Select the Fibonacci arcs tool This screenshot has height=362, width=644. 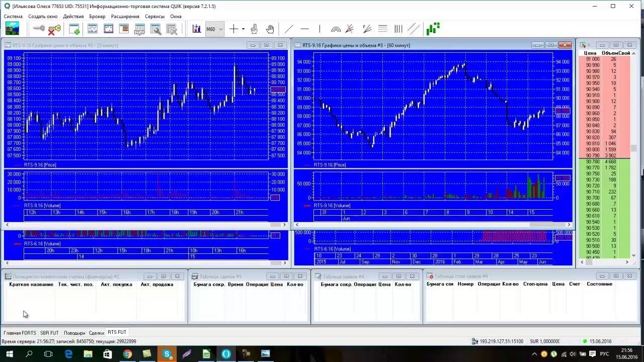click(336, 29)
